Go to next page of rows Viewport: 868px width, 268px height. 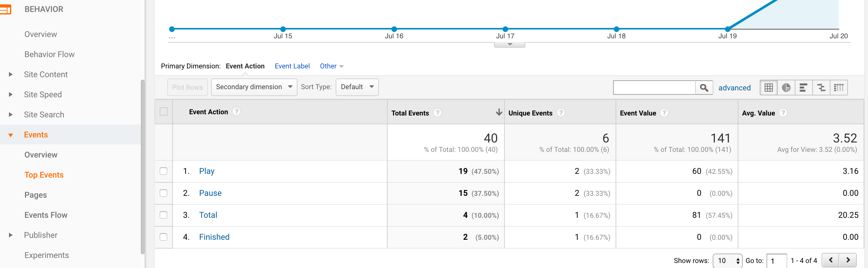pyautogui.click(x=848, y=260)
